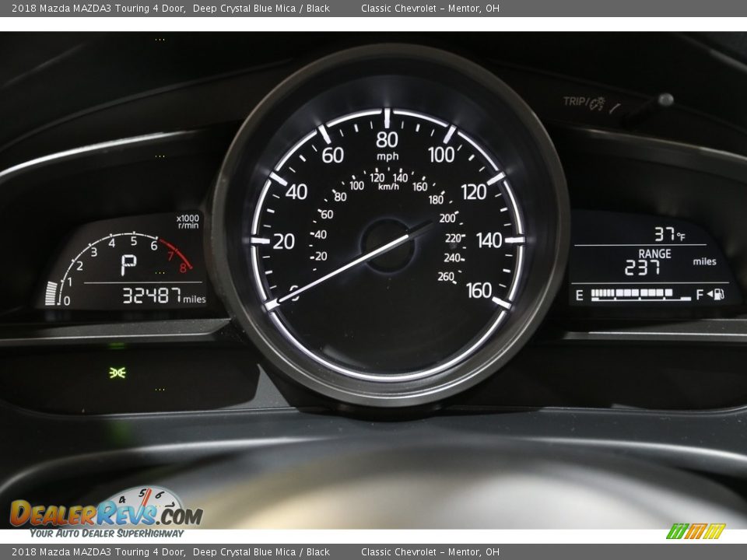Click the TRIP label with gear icon
747x560 pixels.
[x=584, y=102]
